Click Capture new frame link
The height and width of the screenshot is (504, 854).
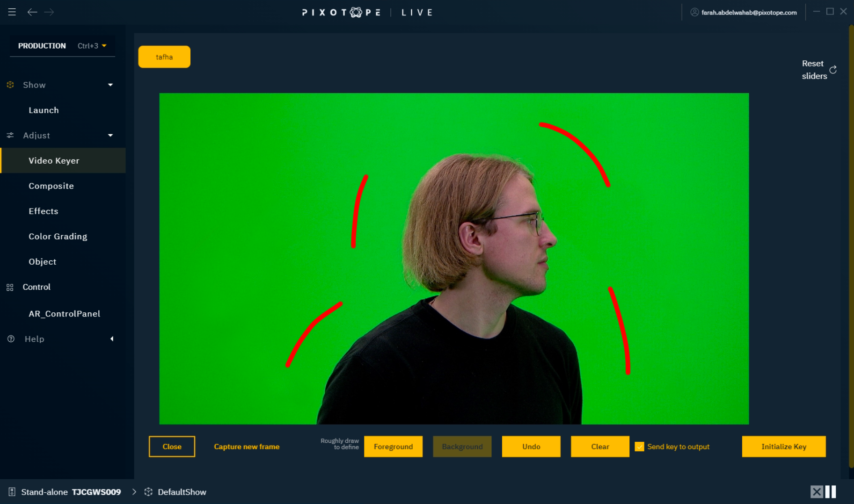(247, 446)
